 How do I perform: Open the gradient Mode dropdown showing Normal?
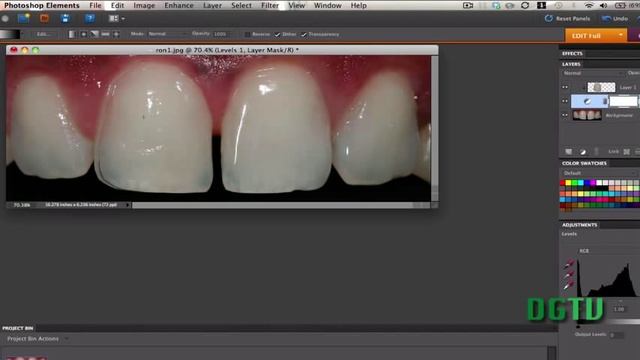pyautogui.click(x=167, y=34)
